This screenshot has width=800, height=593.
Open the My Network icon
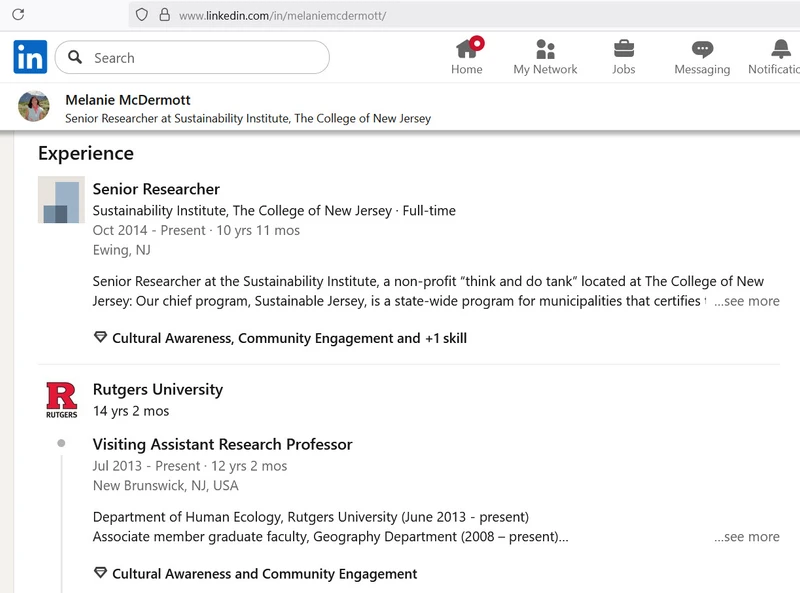pos(545,49)
